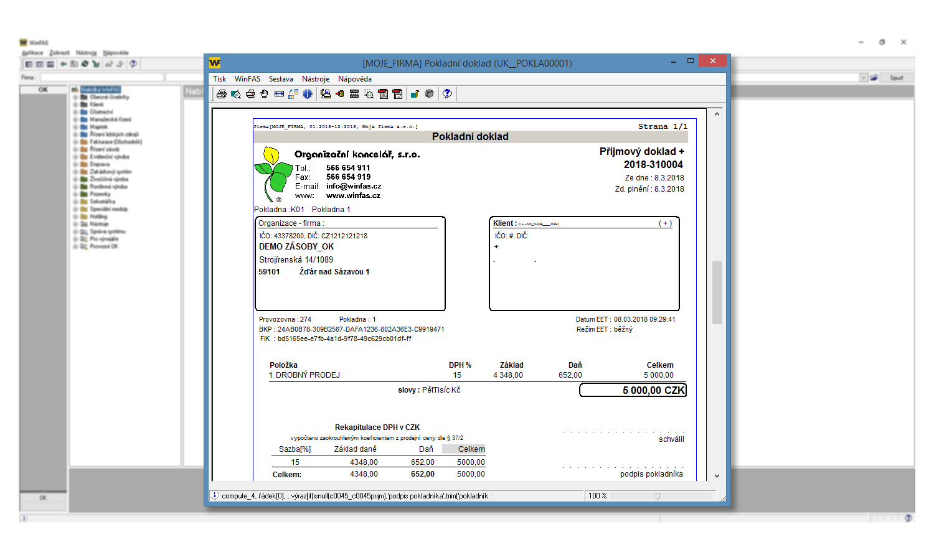Viewport: 934px width, 560px height.
Task: Adjust the zoom slider at 100 %
Action: 658,496
